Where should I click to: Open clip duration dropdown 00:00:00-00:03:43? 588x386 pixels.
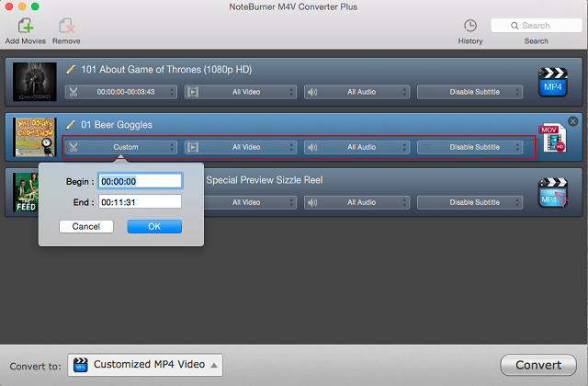[x=120, y=92]
